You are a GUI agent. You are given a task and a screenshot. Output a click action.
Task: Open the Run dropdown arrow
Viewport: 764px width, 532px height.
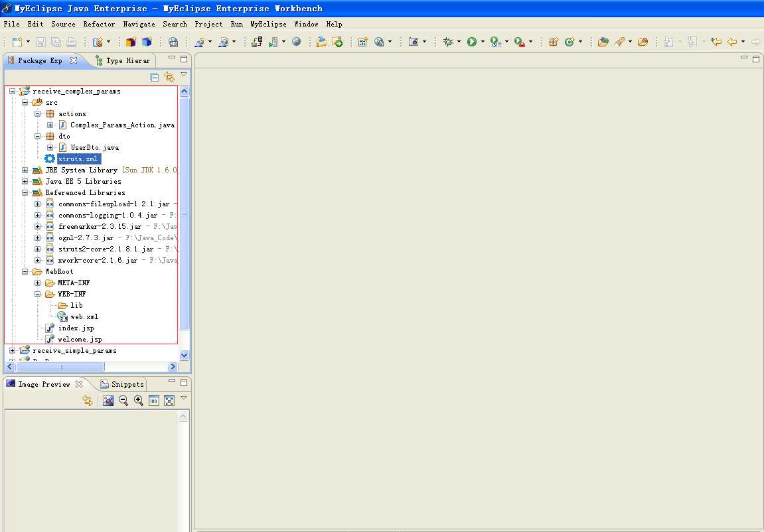pyautogui.click(x=483, y=42)
